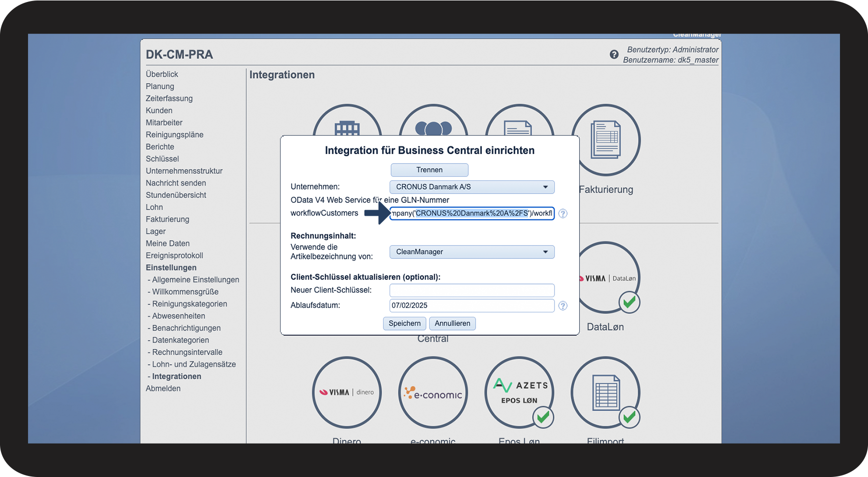The width and height of the screenshot is (868, 477).
Task: Open the Visma DataLøn integration icon
Action: click(x=609, y=278)
